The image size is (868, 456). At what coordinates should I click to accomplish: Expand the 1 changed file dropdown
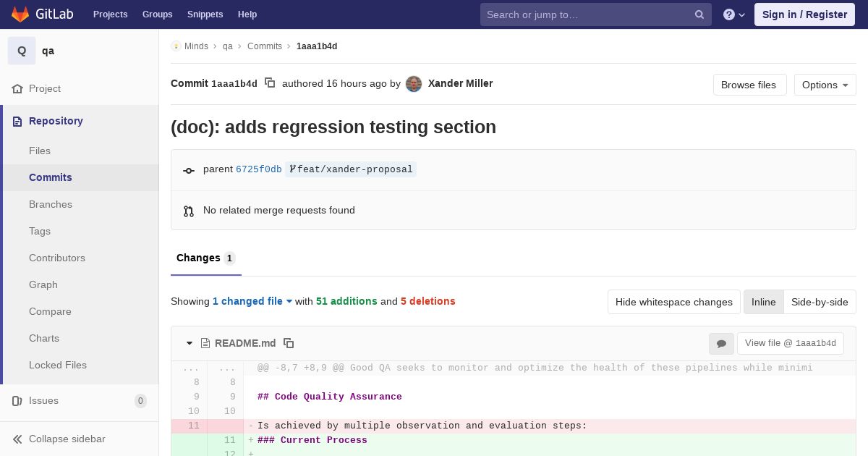tap(252, 301)
